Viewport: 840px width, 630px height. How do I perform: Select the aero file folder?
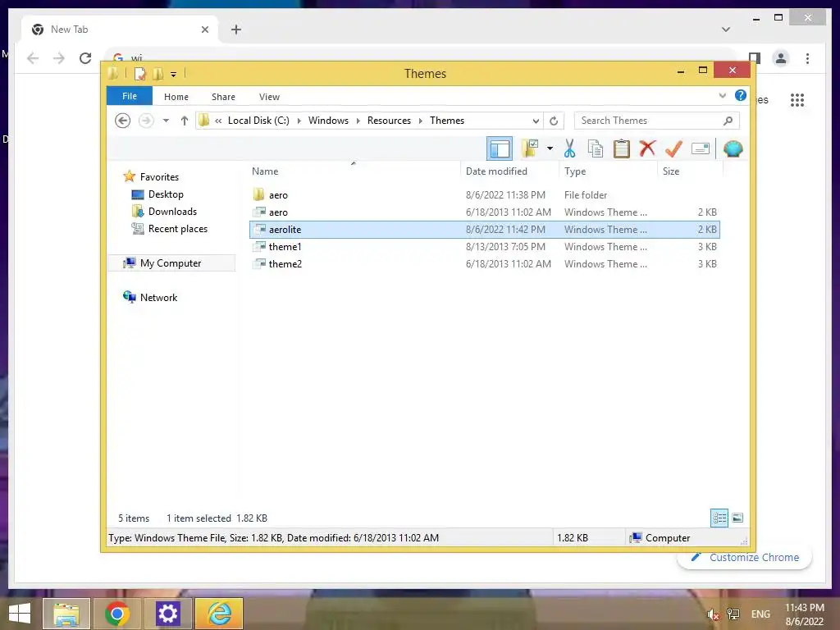click(x=484, y=195)
